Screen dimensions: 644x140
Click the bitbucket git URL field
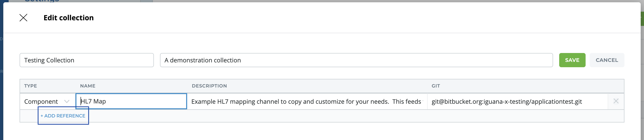click(x=517, y=101)
